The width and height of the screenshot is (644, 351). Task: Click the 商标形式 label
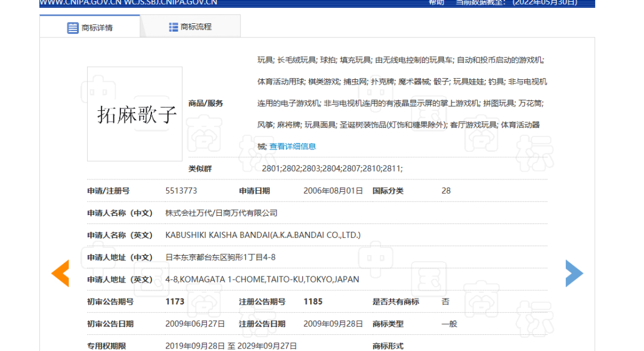pos(388,346)
